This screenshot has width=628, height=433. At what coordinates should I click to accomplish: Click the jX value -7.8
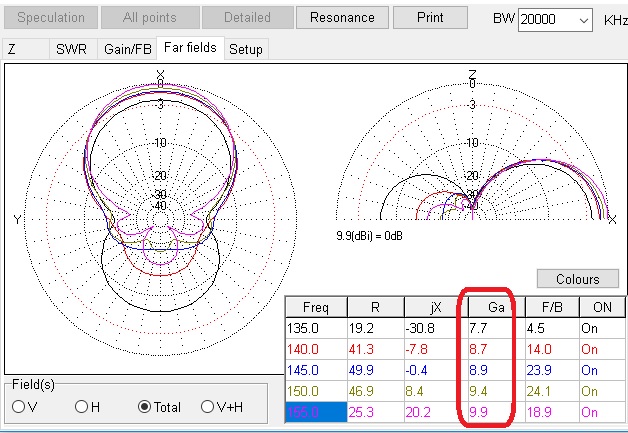[x=436, y=349]
